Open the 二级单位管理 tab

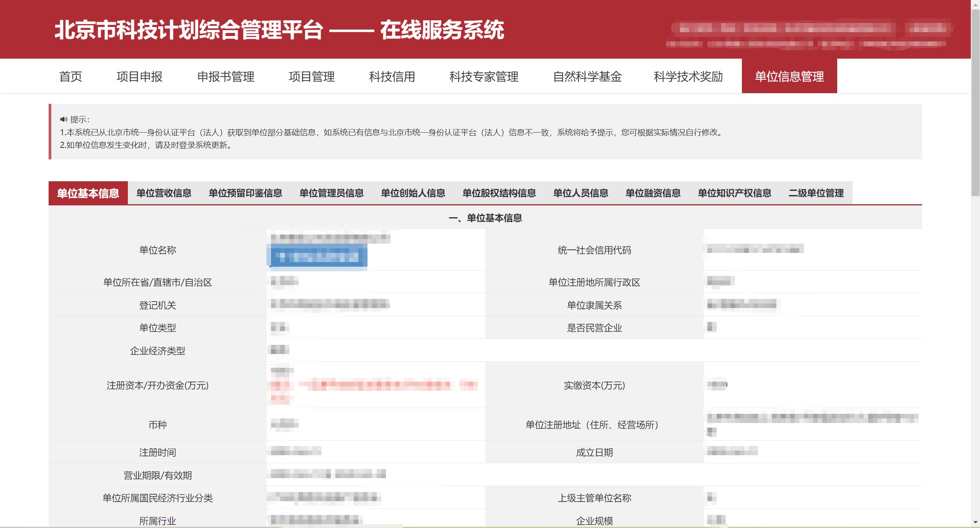pos(816,193)
